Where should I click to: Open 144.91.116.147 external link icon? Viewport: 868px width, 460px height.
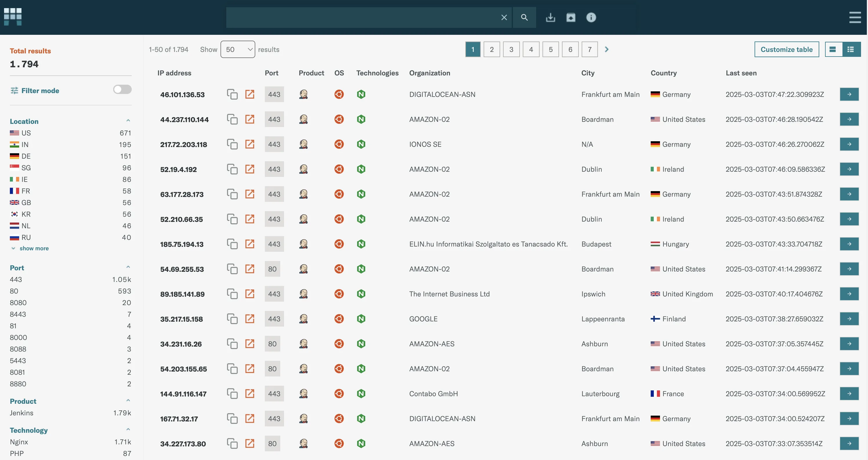point(250,394)
